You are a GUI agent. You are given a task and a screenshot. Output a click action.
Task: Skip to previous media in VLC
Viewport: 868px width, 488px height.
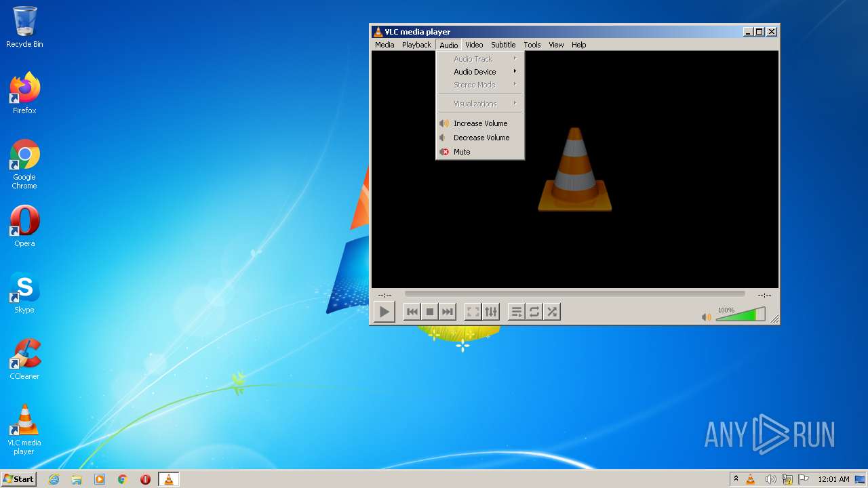[412, 312]
